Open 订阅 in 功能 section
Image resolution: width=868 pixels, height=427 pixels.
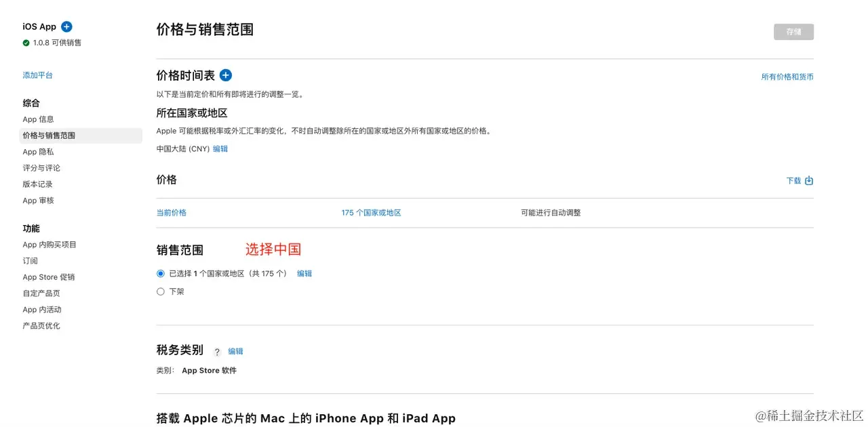click(30, 261)
